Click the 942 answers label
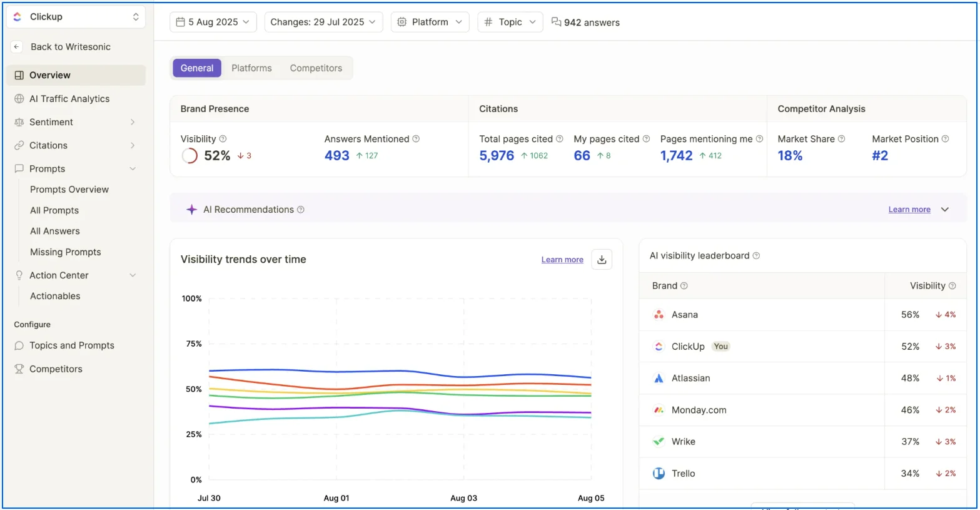The image size is (980, 510). point(592,23)
